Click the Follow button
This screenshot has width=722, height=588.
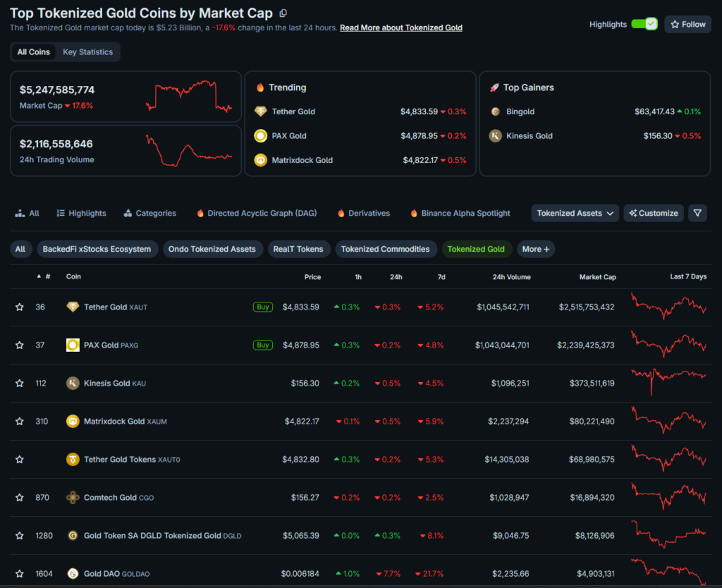tap(687, 24)
